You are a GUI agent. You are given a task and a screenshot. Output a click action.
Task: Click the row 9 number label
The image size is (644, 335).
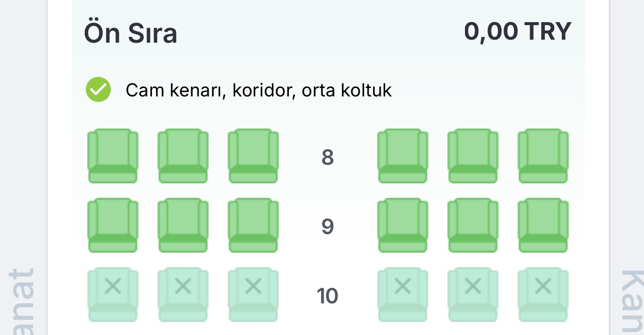(x=328, y=227)
